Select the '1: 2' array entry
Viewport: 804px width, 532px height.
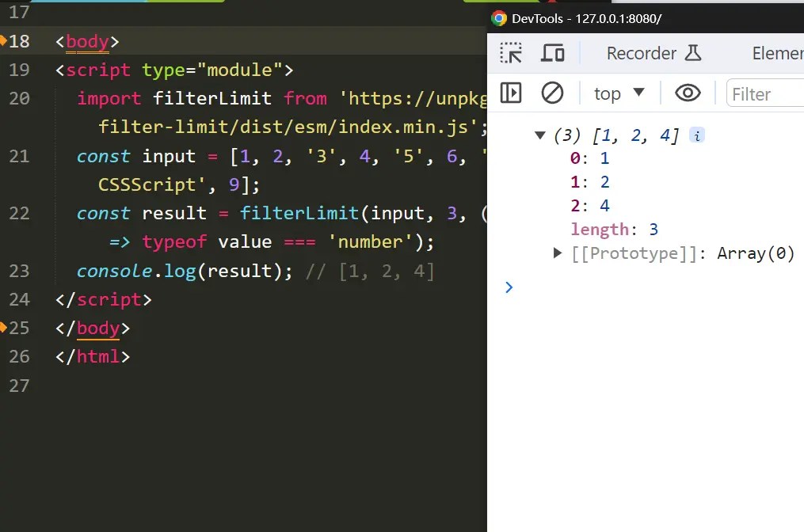(589, 182)
